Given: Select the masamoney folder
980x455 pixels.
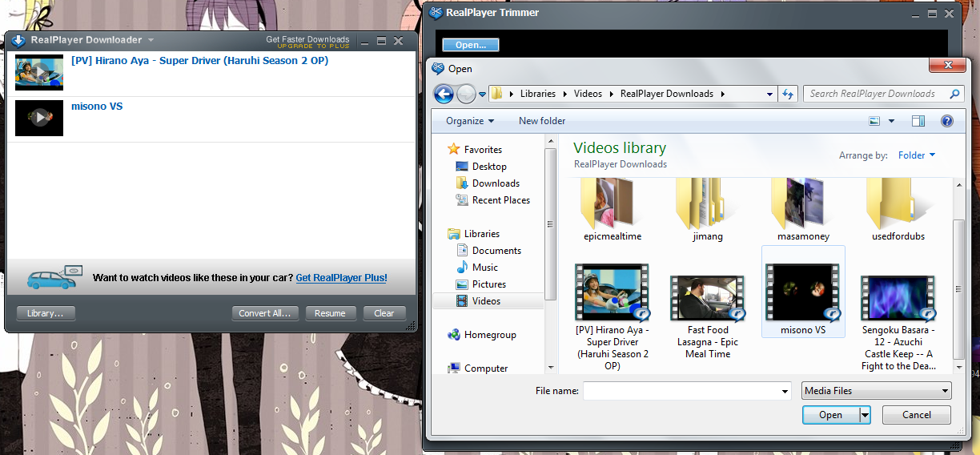Looking at the screenshot, I should 803,210.
